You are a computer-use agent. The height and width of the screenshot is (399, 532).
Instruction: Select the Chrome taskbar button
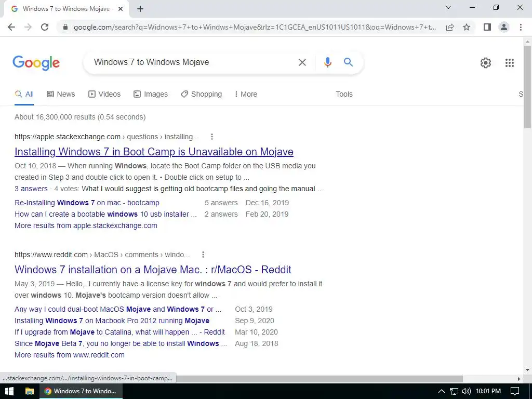(81, 391)
